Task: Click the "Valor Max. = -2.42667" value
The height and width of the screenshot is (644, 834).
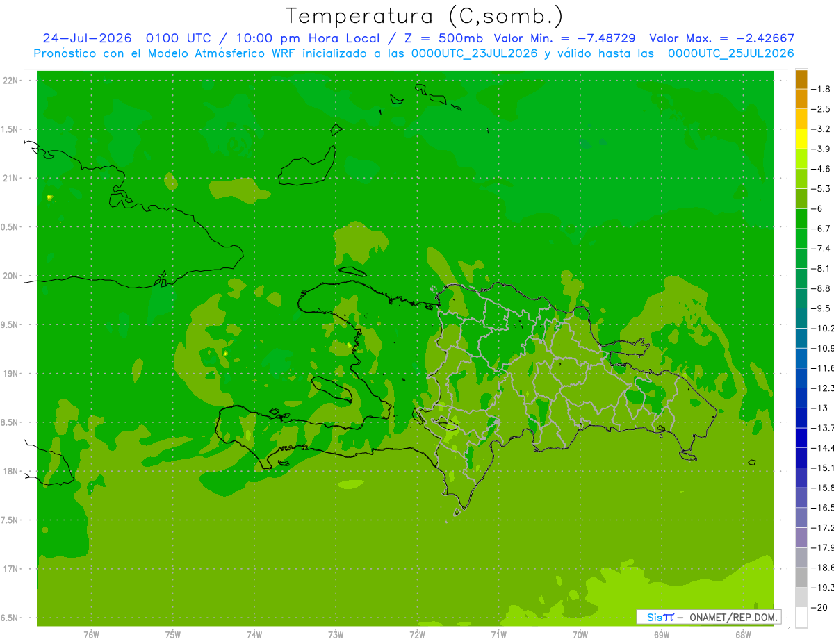Action: [x=721, y=38]
